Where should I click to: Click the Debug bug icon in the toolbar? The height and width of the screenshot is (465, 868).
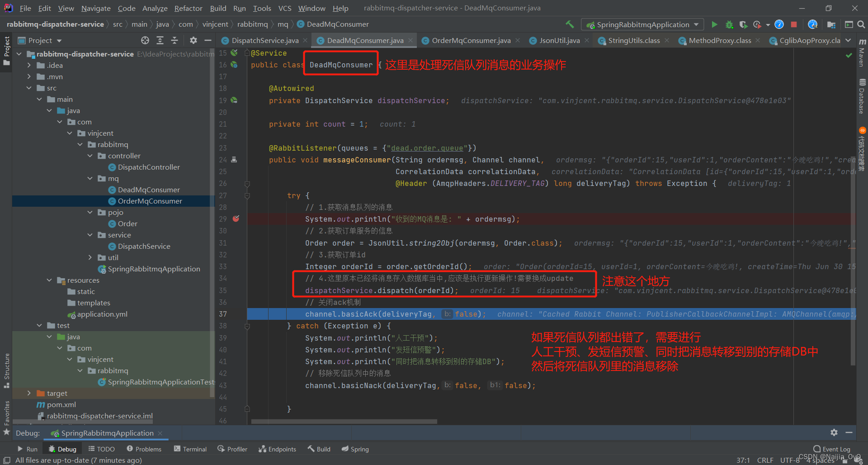(x=729, y=24)
